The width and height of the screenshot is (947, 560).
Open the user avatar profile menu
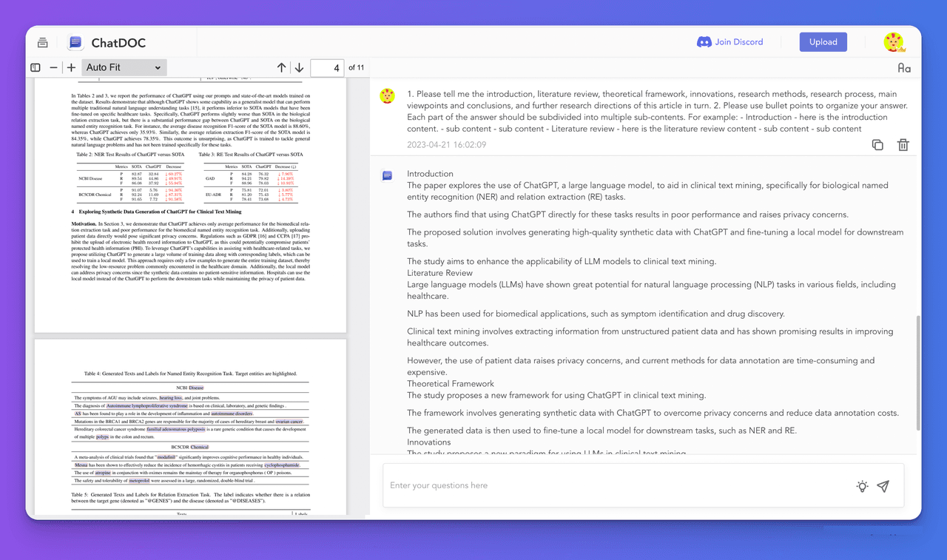894,42
